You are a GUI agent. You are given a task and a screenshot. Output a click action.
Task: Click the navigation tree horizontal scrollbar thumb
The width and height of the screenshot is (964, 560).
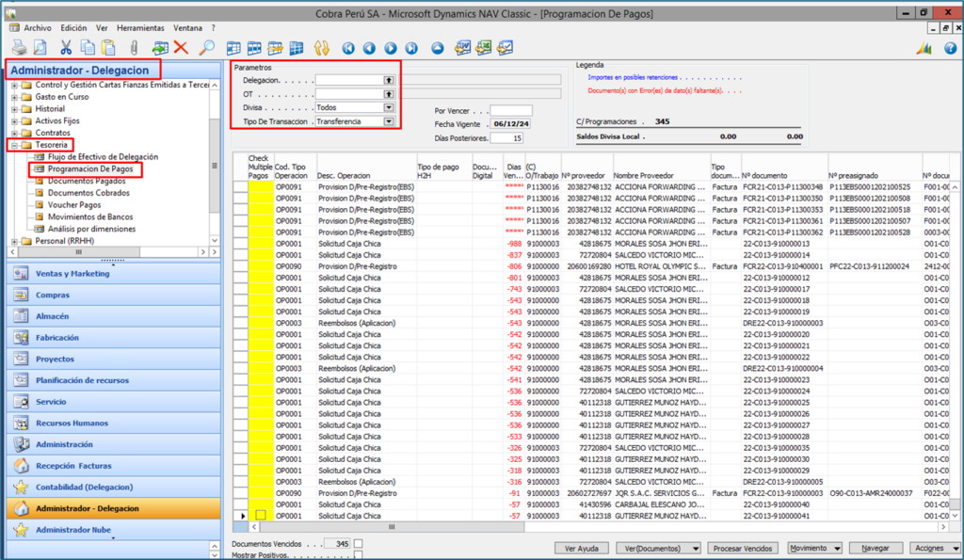79,252
